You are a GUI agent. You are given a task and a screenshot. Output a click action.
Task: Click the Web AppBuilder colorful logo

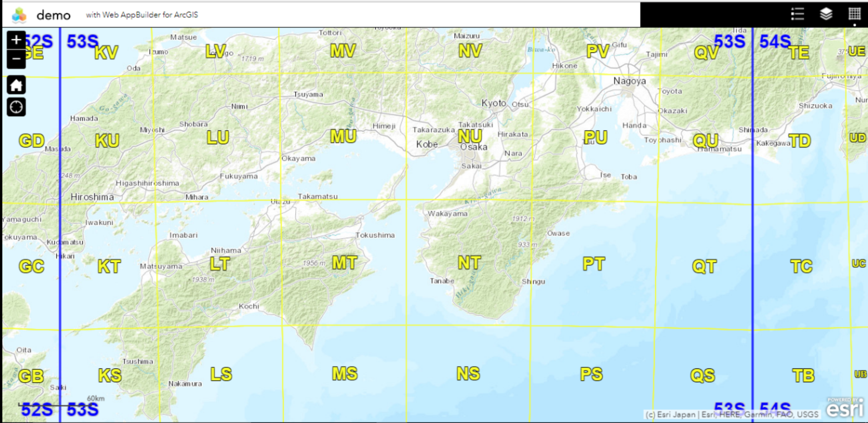tap(19, 15)
